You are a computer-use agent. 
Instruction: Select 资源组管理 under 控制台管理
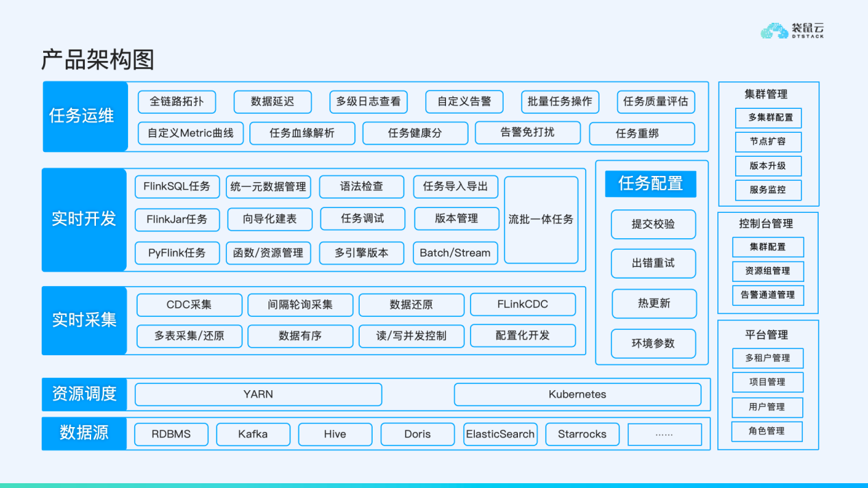[x=767, y=271]
